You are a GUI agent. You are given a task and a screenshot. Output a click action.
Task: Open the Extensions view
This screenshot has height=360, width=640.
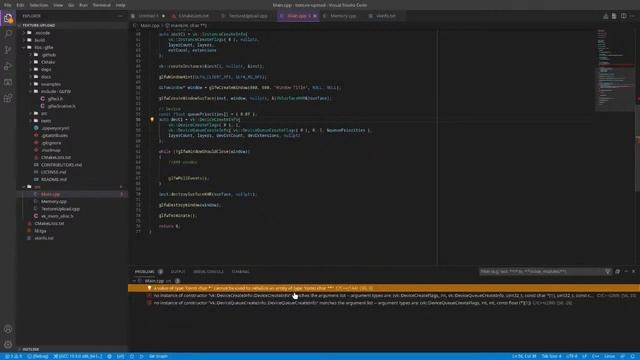click(x=8, y=98)
